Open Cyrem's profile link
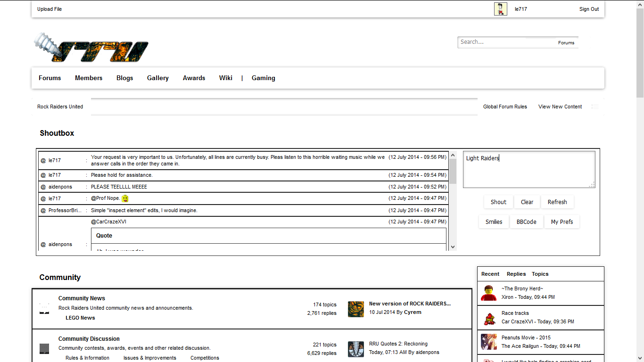Image resolution: width=644 pixels, height=362 pixels. (x=413, y=312)
